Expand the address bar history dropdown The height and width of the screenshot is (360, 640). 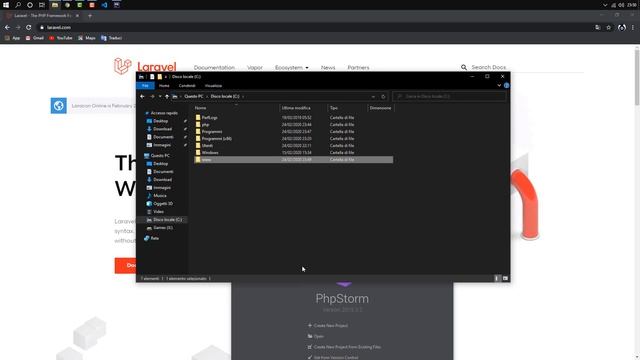(x=373, y=97)
